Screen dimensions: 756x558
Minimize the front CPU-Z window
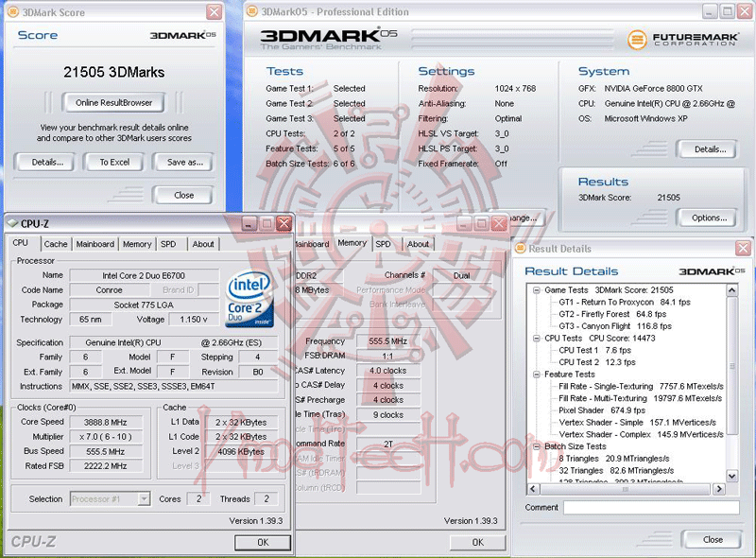point(249,223)
